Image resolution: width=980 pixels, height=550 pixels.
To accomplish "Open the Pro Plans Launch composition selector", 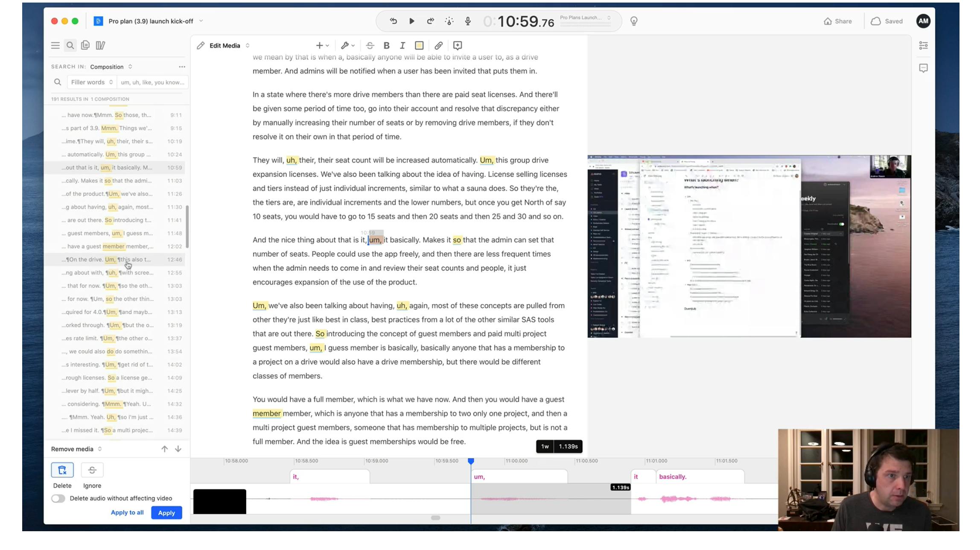I will point(585,18).
